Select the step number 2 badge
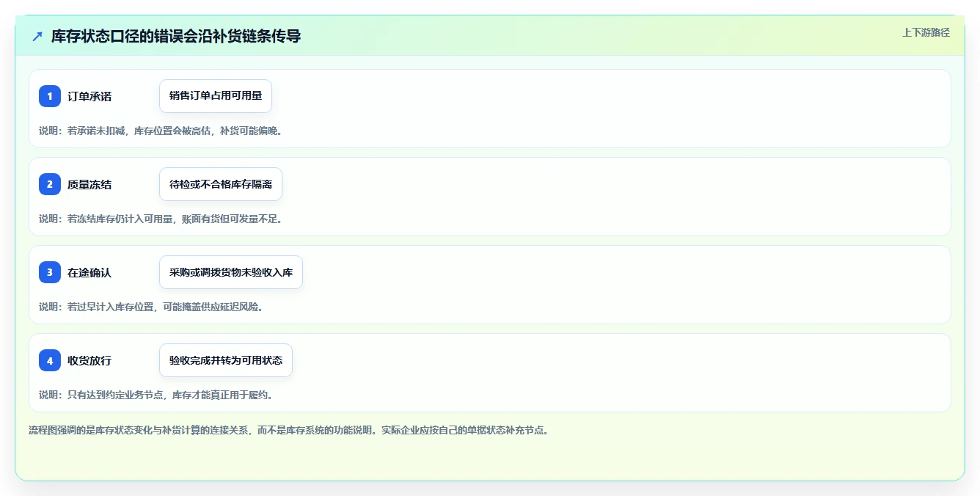 point(50,184)
